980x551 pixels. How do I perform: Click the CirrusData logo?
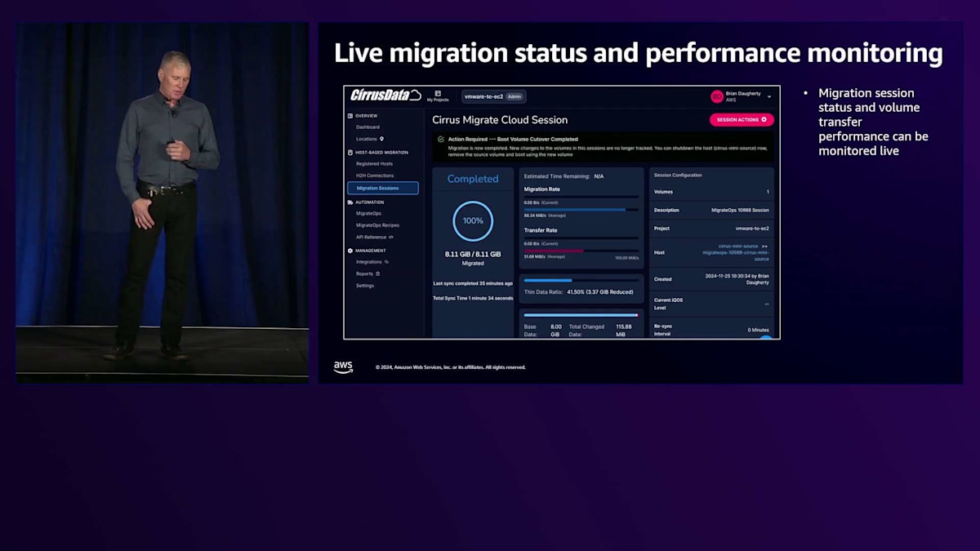click(385, 96)
